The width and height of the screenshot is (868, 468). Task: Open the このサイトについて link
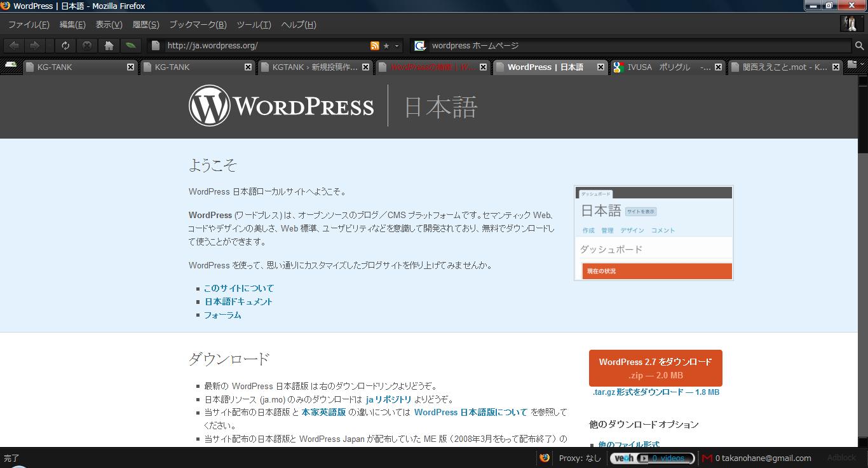coord(239,288)
